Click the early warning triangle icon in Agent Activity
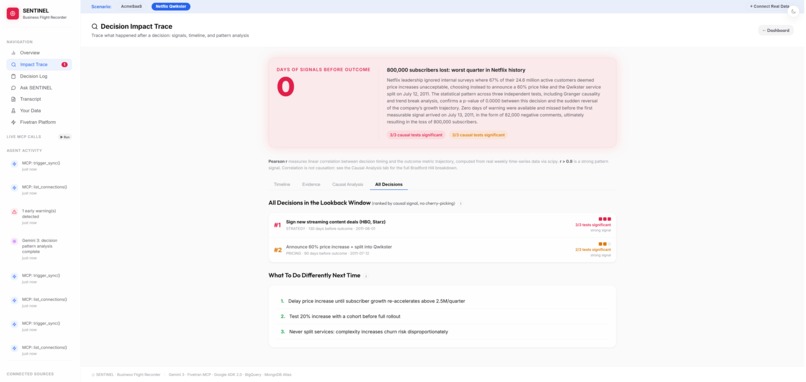806x382 pixels. (14, 212)
